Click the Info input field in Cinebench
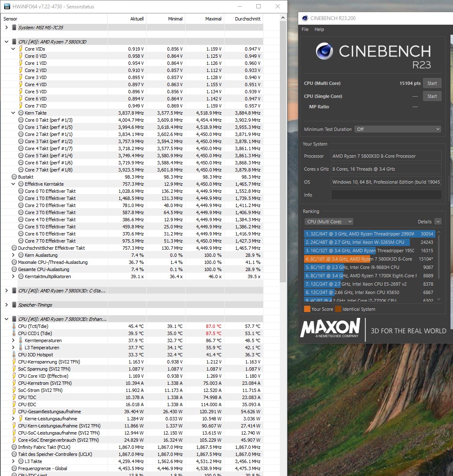This screenshot has height=476, width=453. pos(386,195)
